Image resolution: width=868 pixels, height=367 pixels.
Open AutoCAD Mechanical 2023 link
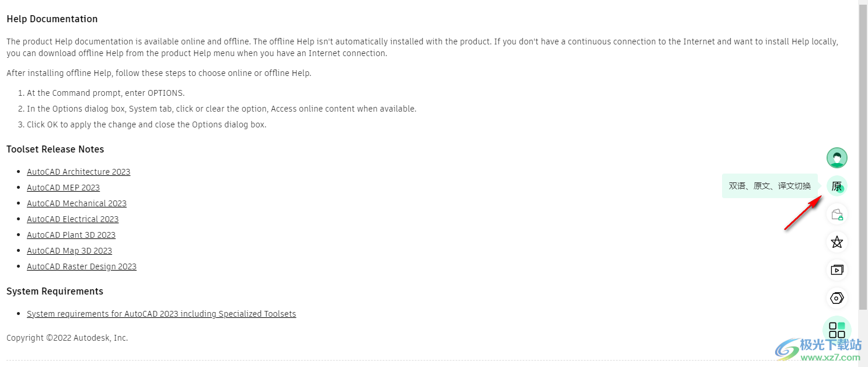coord(76,203)
